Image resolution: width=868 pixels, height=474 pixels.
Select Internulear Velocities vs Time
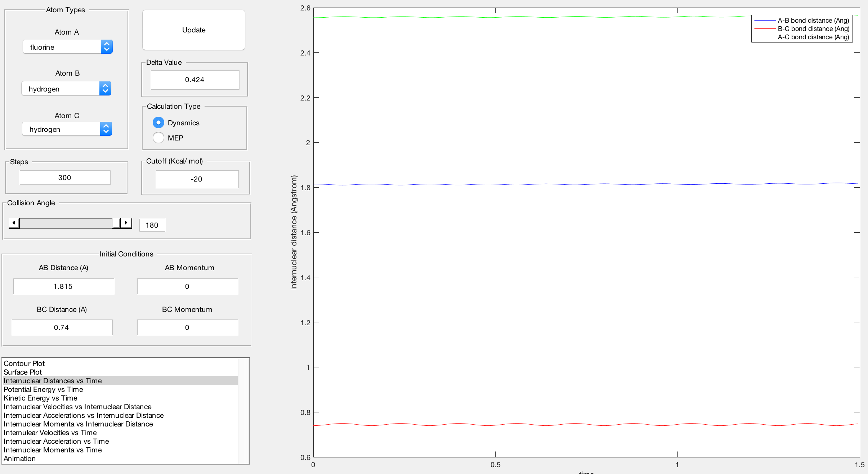pyautogui.click(x=120, y=433)
